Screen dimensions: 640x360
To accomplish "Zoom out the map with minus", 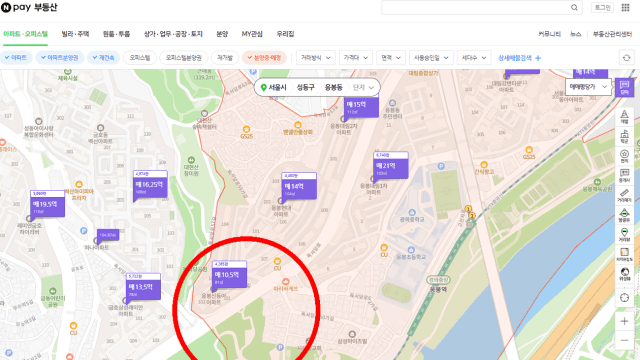I will (624, 340).
